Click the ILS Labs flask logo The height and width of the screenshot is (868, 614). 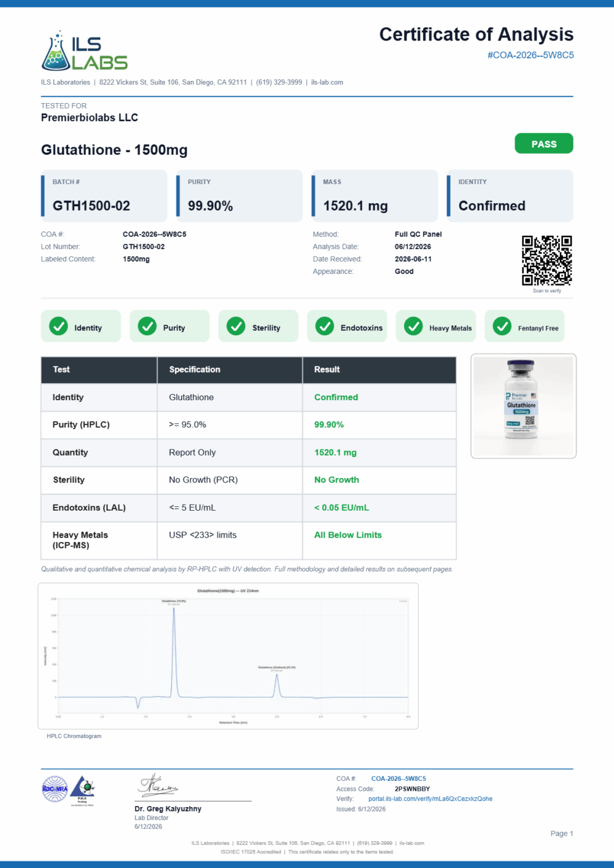click(84, 51)
